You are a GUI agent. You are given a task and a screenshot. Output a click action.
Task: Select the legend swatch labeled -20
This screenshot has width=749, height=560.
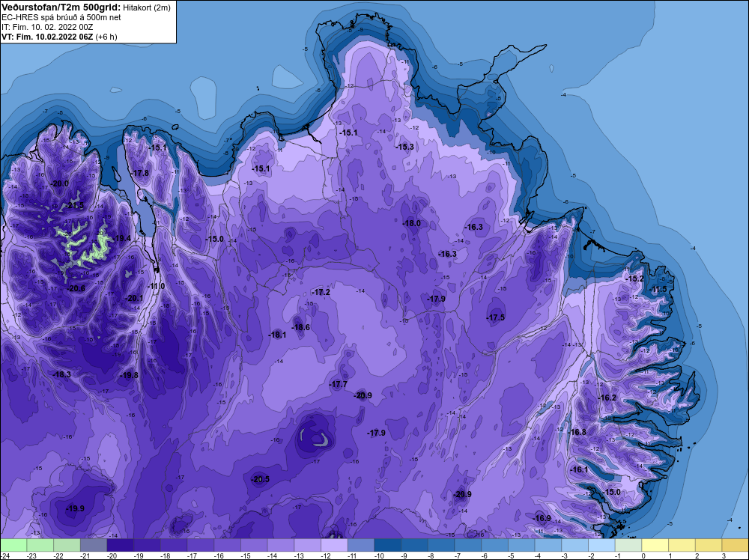point(121,545)
